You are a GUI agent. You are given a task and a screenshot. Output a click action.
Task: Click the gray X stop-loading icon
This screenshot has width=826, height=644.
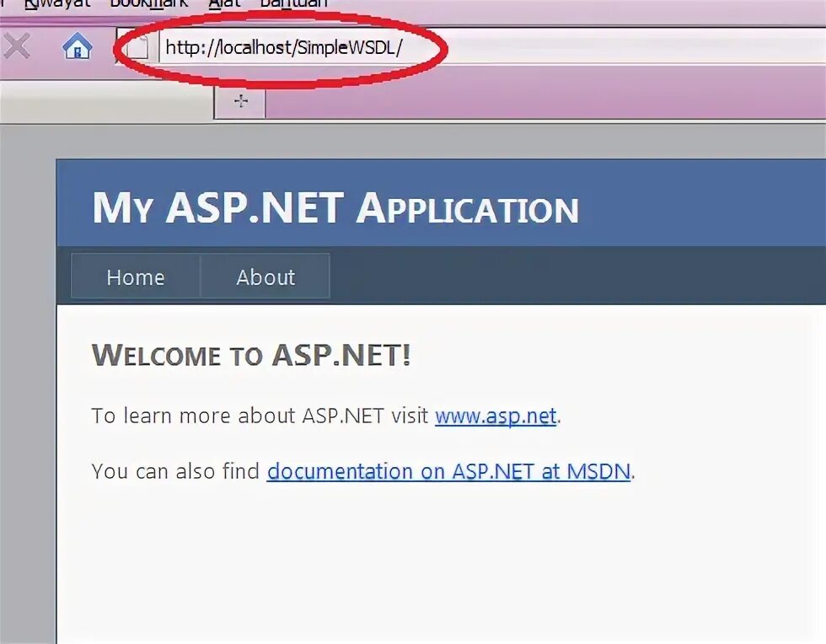point(17,47)
